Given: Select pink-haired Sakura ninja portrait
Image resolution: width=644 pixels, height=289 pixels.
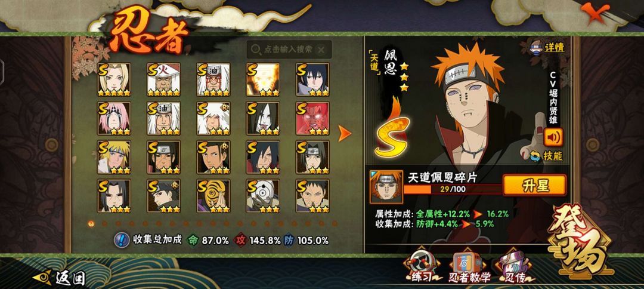Looking at the screenshot, I should pyautogui.click(x=114, y=118).
